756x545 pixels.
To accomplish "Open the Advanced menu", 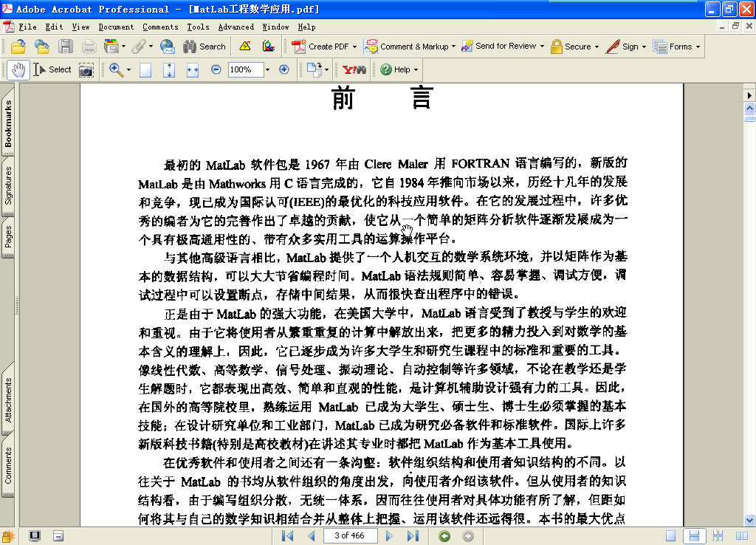I will click(236, 27).
